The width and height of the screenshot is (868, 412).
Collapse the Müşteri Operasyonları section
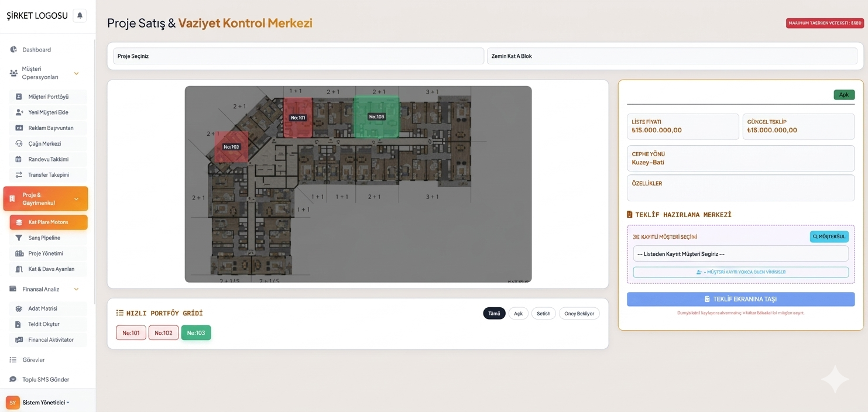76,74
